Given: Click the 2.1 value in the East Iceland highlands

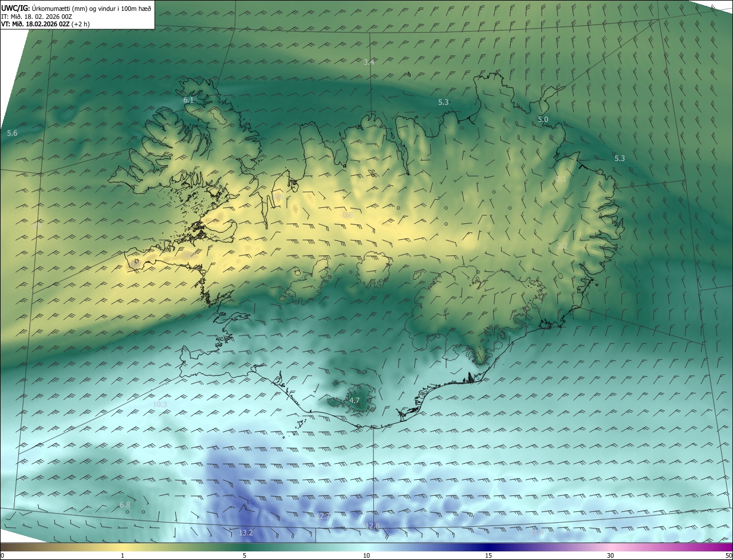Looking at the screenshot, I should point(561,180).
